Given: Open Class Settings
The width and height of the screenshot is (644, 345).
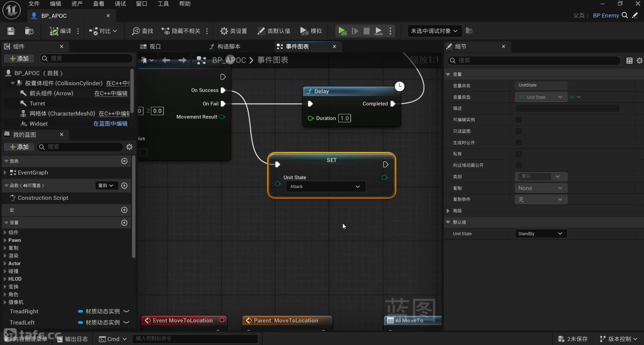Looking at the screenshot, I should pyautogui.click(x=233, y=31).
